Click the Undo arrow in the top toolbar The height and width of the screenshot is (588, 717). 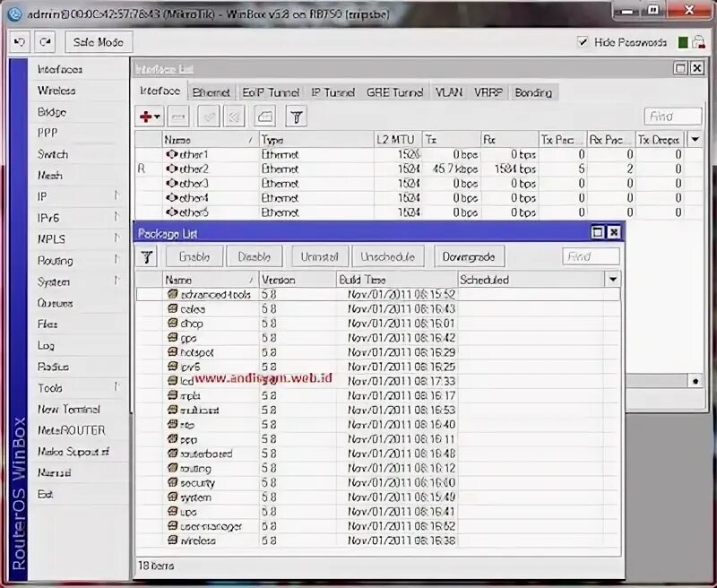click(20, 42)
